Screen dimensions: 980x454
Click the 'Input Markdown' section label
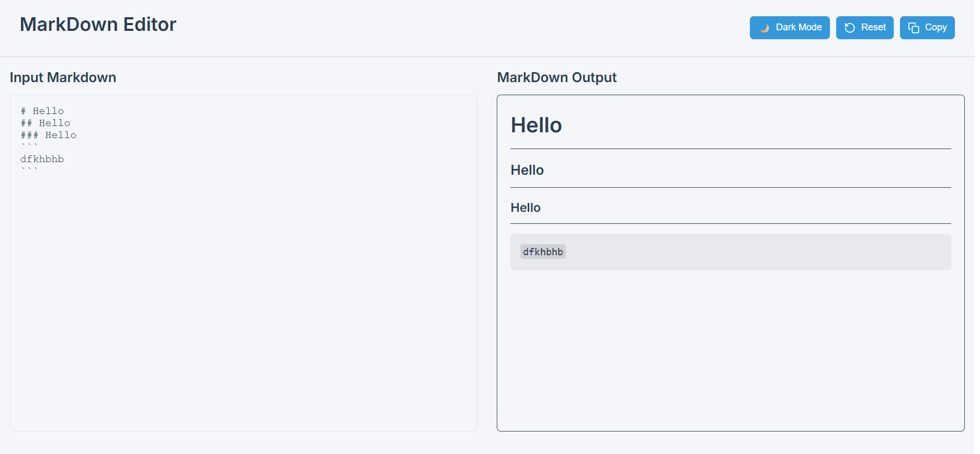(x=63, y=77)
